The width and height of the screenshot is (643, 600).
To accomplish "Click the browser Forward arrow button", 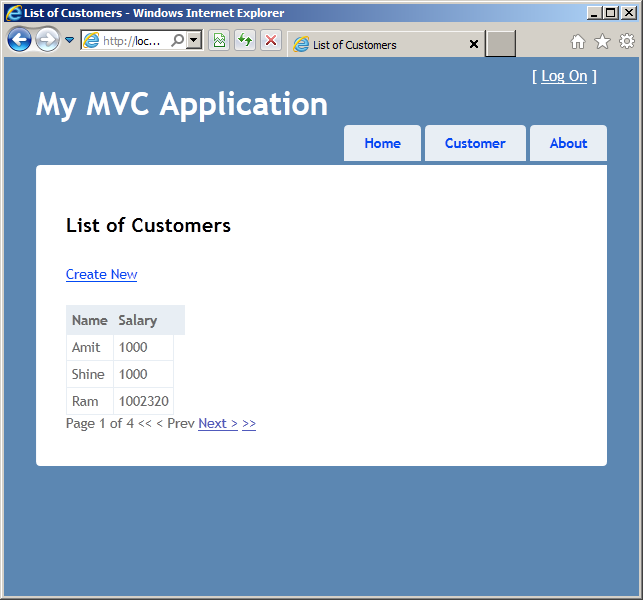I will coord(47,40).
